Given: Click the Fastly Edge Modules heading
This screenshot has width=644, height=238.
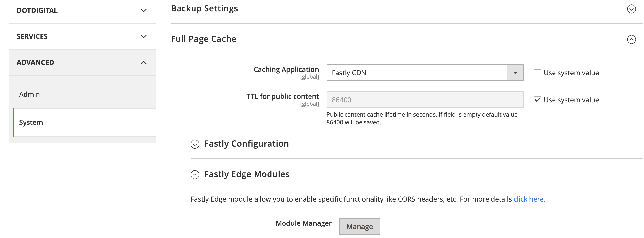Looking at the screenshot, I should tap(246, 174).
